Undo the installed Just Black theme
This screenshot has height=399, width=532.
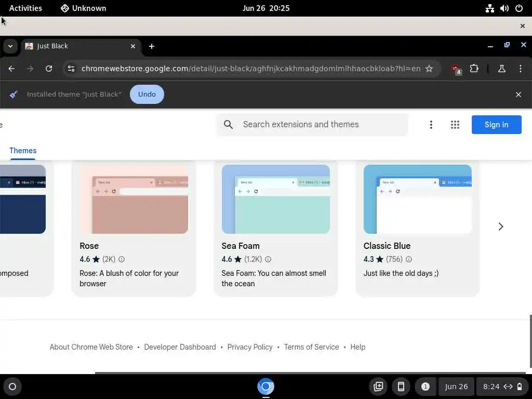[147, 95]
